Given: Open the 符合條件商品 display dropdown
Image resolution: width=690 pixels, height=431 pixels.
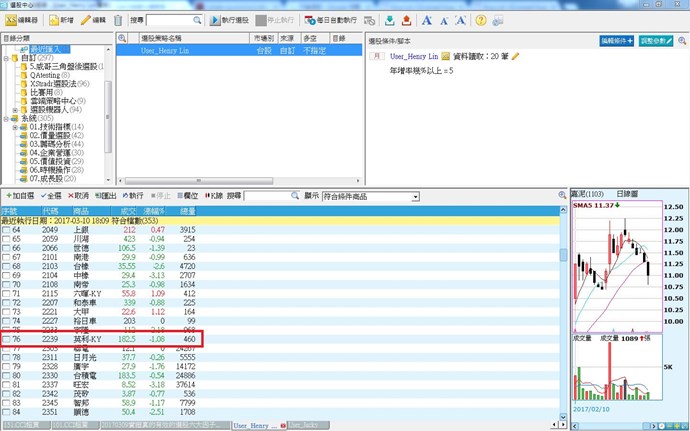Looking at the screenshot, I should pyautogui.click(x=372, y=197).
